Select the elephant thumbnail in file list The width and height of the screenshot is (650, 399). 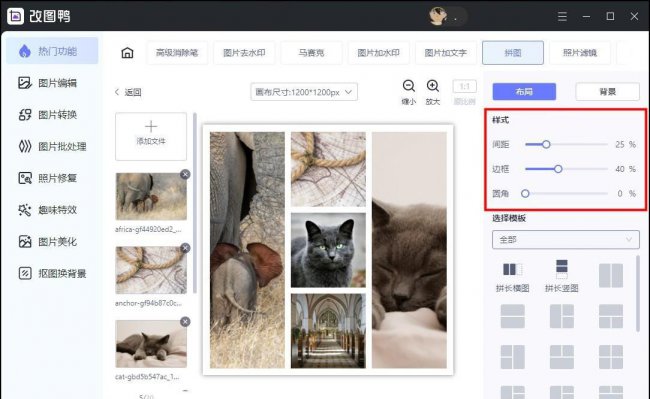151,196
